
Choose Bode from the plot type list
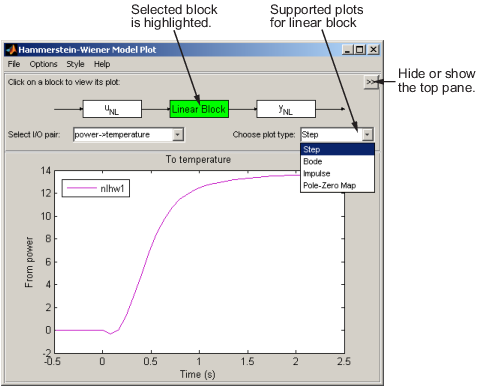point(337,161)
